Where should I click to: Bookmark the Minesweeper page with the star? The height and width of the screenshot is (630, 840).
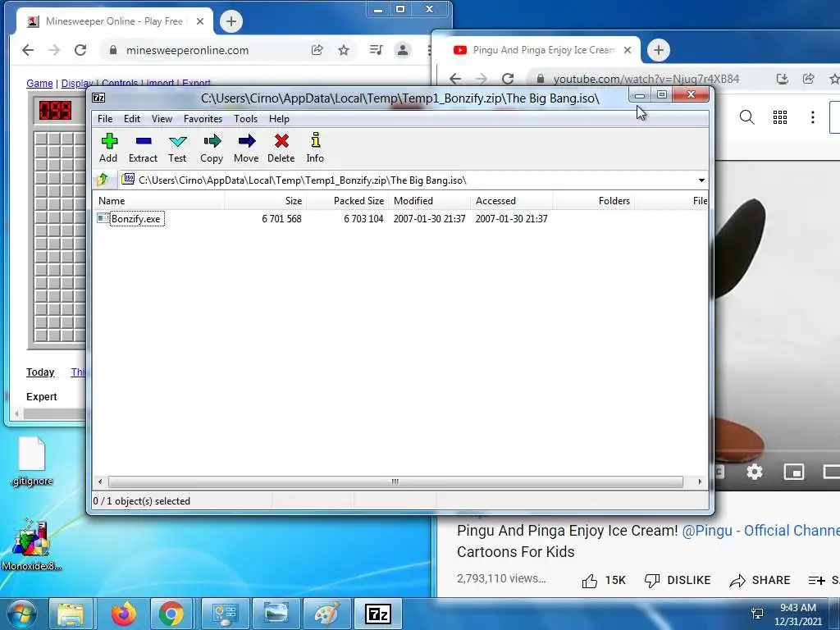pos(344,50)
